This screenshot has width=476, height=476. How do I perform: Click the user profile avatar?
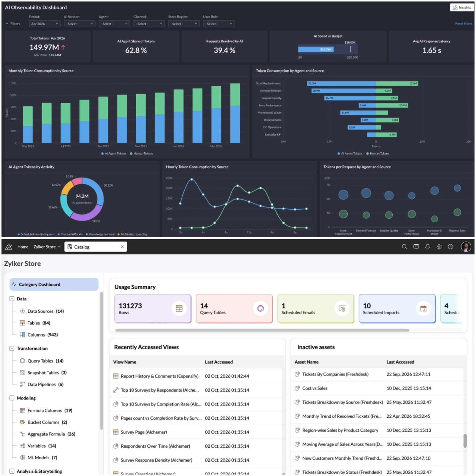click(x=466, y=246)
